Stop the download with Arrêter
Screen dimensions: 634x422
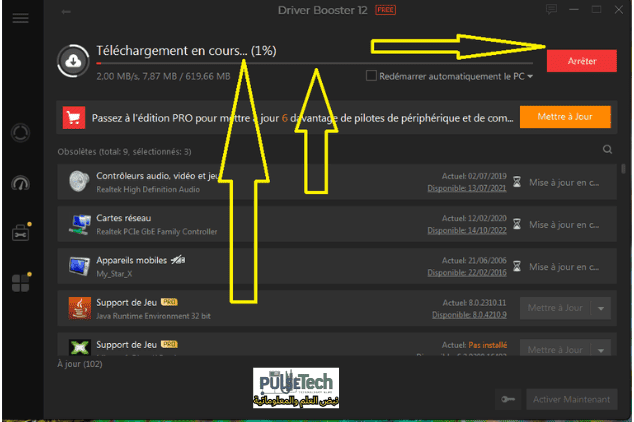pyautogui.click(x=581, y=61)
